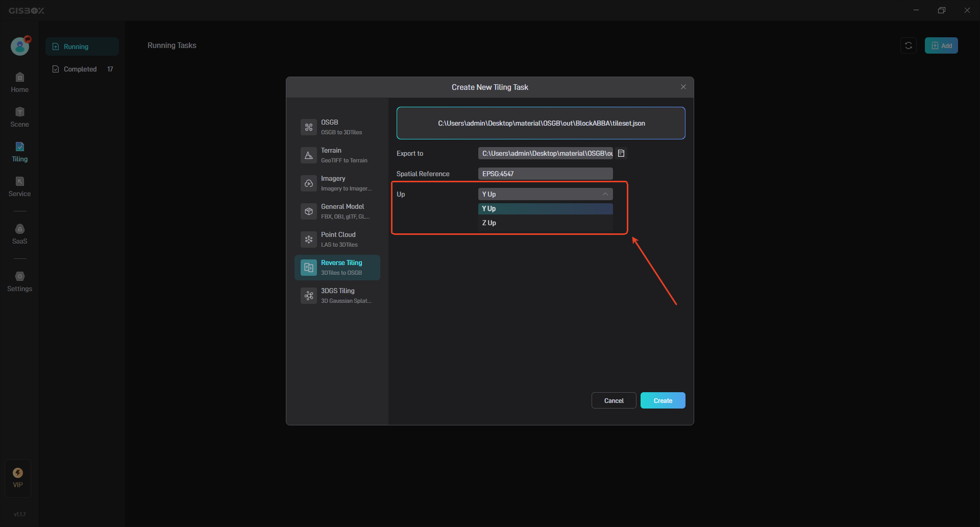Click the Terrain mountain icon

(309, 155)
